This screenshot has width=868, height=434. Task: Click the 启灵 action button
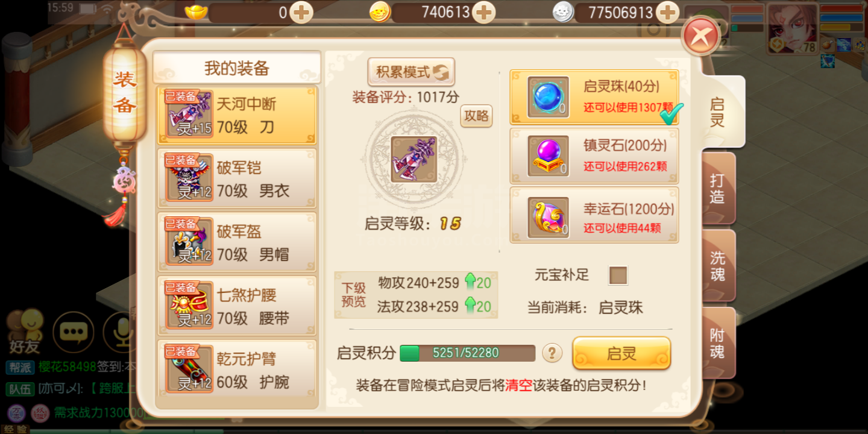point(621,353)
